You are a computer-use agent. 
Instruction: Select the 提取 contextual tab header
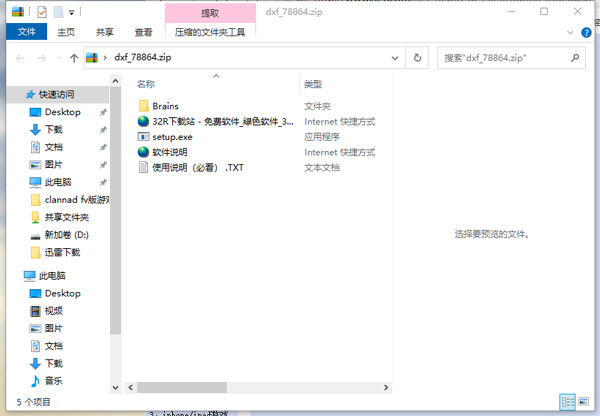pyautogui.click(x=210, y=13)
